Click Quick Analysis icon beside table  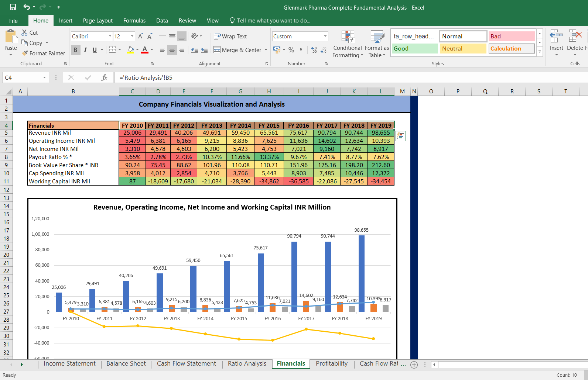point(400,136)
